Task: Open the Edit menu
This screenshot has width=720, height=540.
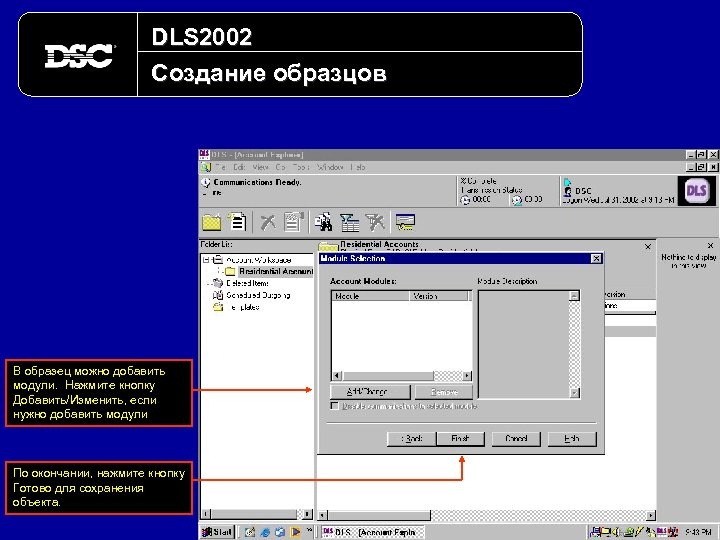Action: pos(239,167)
